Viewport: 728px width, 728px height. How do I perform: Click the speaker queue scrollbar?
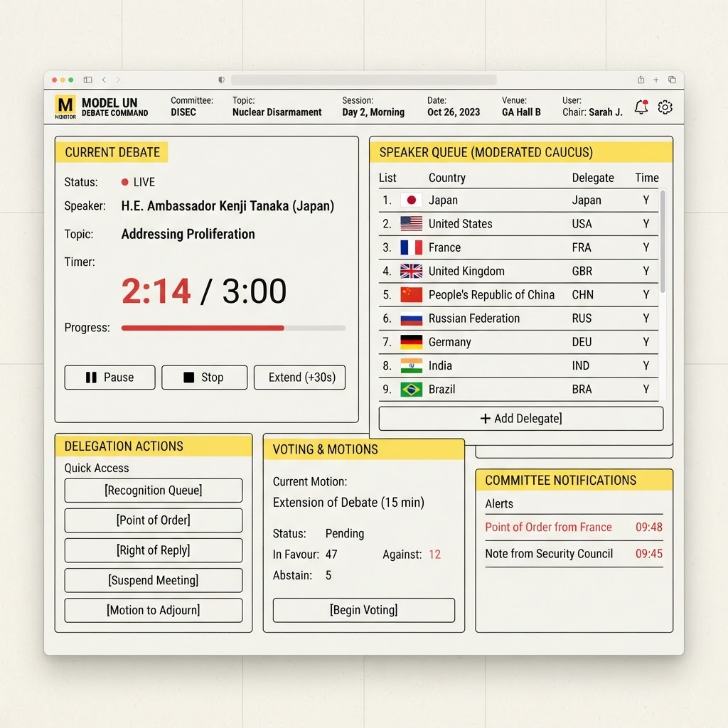click(x=663, y=242)
